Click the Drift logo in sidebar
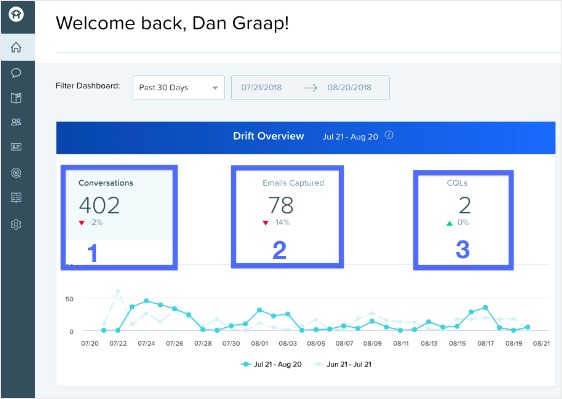 tap(16, 15)
